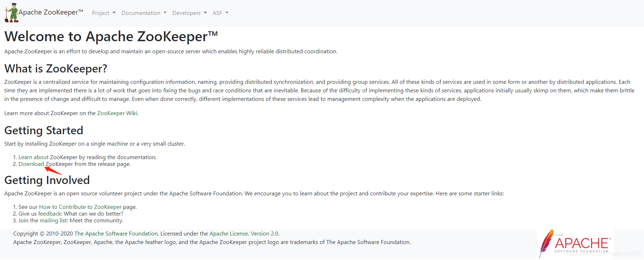
Task: Click the feedback link
Action: [50, 214]
